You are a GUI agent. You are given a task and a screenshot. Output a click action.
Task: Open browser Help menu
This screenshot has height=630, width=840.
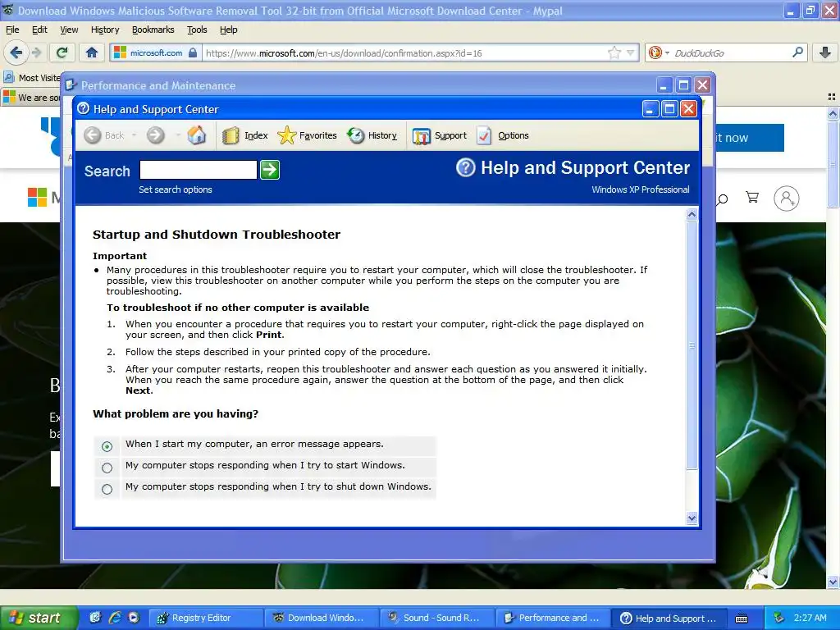click(228, 30)
